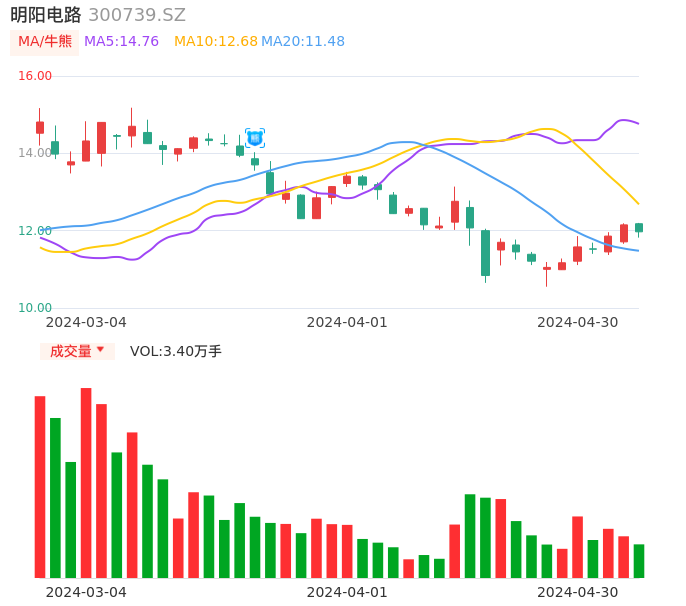
Task: Click the large green candlestick near 11.00 low
Action: pyautogui.click(x=485, y=253)
